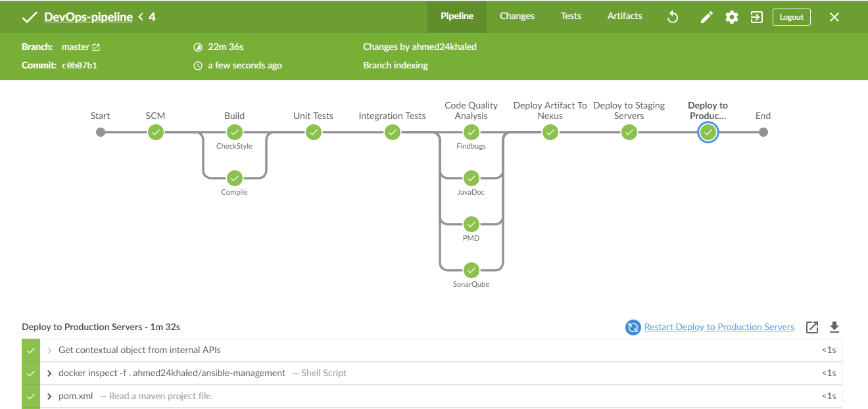Switch to the Changes tab
The width and height of the screenshot is (868, 409).
coord(517,16)
